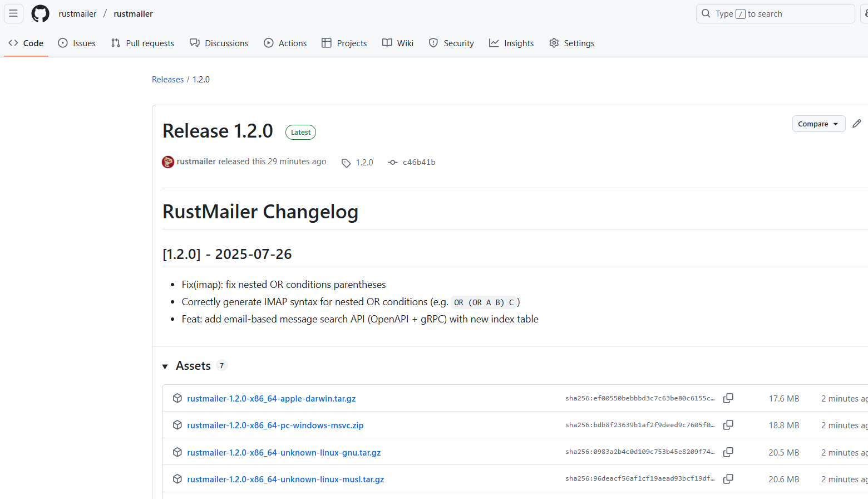
Task: Click the sha256:0983a2b4 hash text
Action: [x=640, y=452]
